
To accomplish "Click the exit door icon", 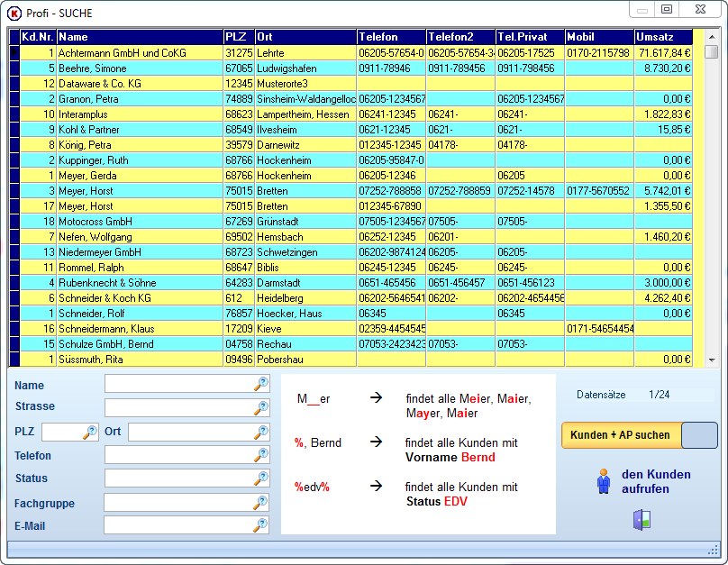I will click(642, 520).
